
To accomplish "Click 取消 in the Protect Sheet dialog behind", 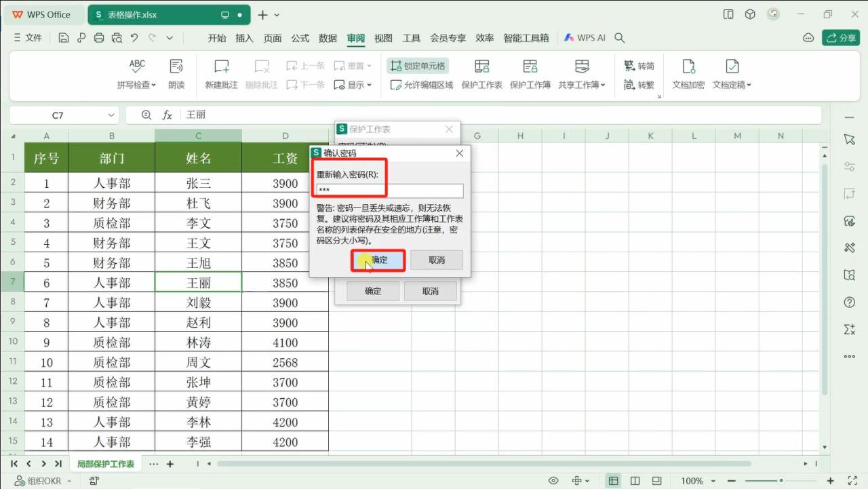I will (431, 291).
